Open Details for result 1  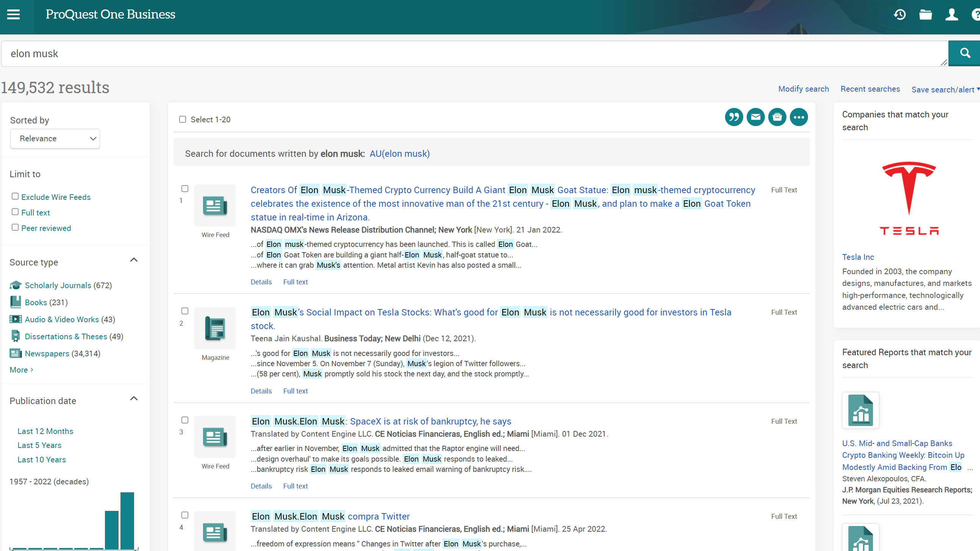click(261, 282)
